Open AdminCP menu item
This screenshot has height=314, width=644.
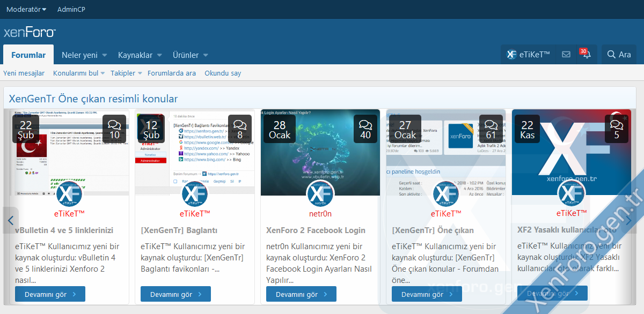(x=71, y=9)
